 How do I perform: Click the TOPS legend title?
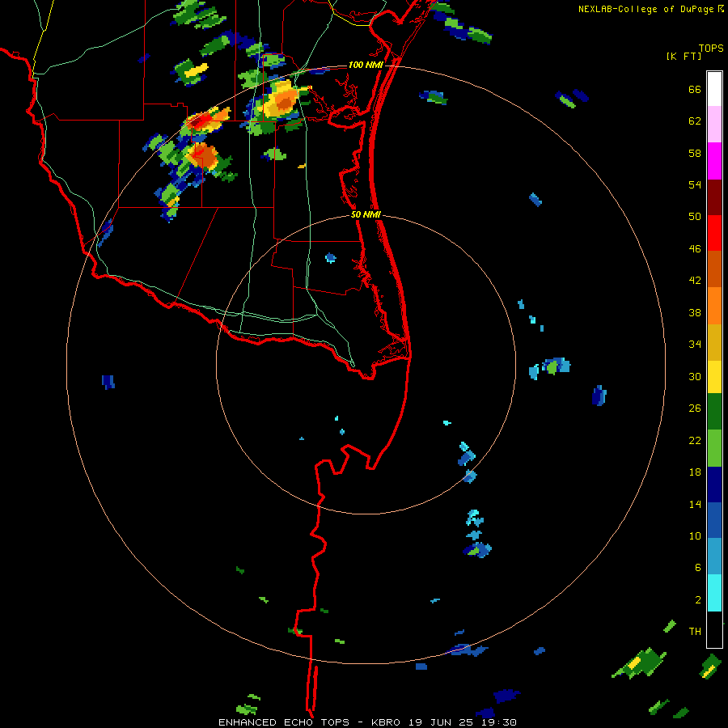[711, 48]
